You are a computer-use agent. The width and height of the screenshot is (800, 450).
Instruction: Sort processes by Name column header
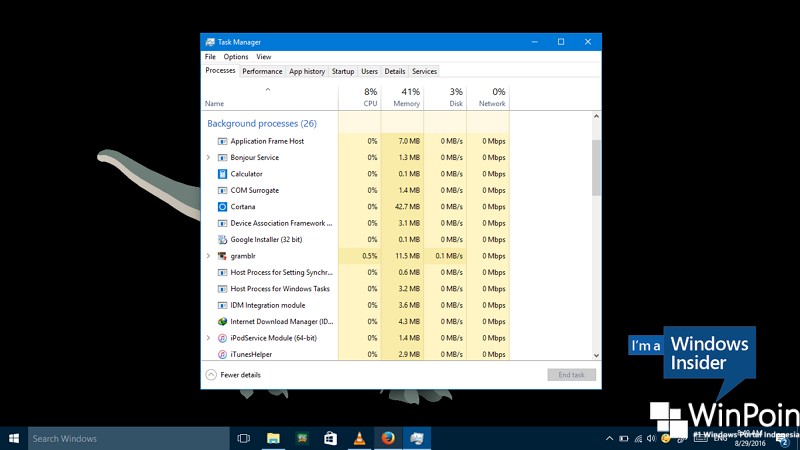tap(214, 104)
